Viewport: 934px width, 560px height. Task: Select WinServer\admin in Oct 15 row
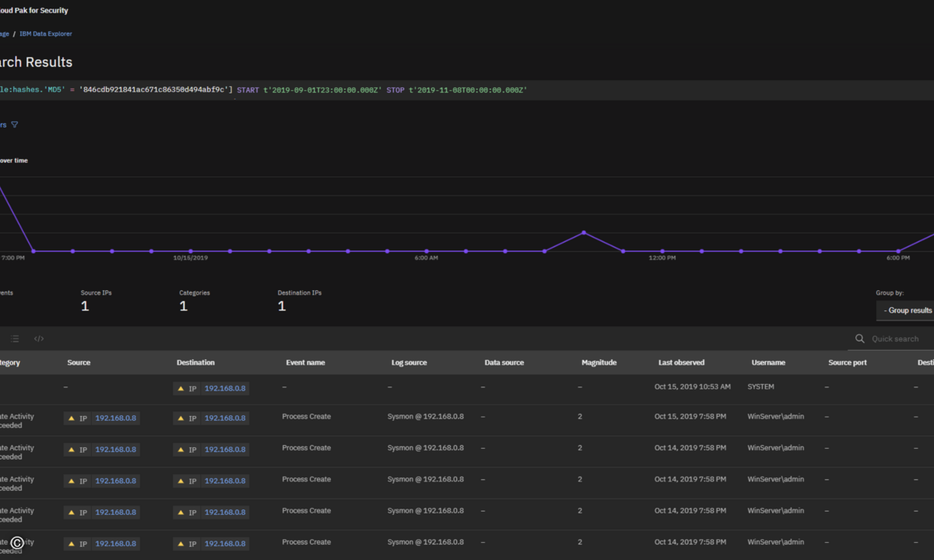[x=776, y=416]
